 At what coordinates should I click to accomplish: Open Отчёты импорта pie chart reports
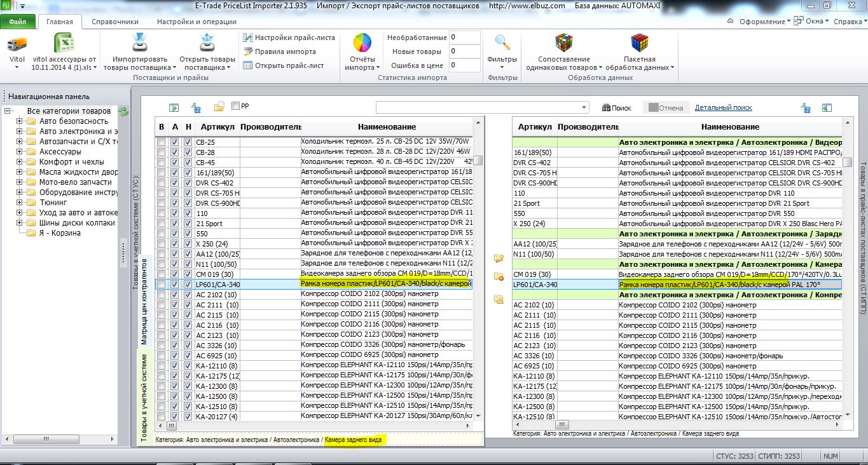pos(362,51)
